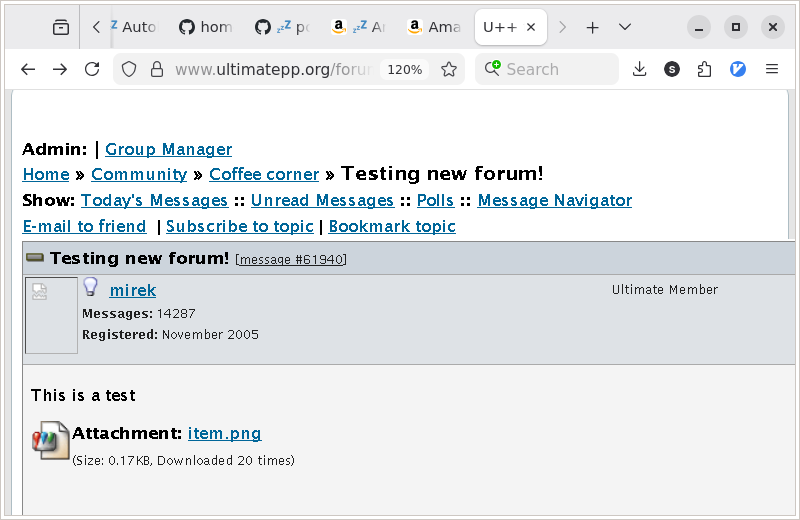
Task: Bookmark this page using the star icon
Action: (449, 69)
